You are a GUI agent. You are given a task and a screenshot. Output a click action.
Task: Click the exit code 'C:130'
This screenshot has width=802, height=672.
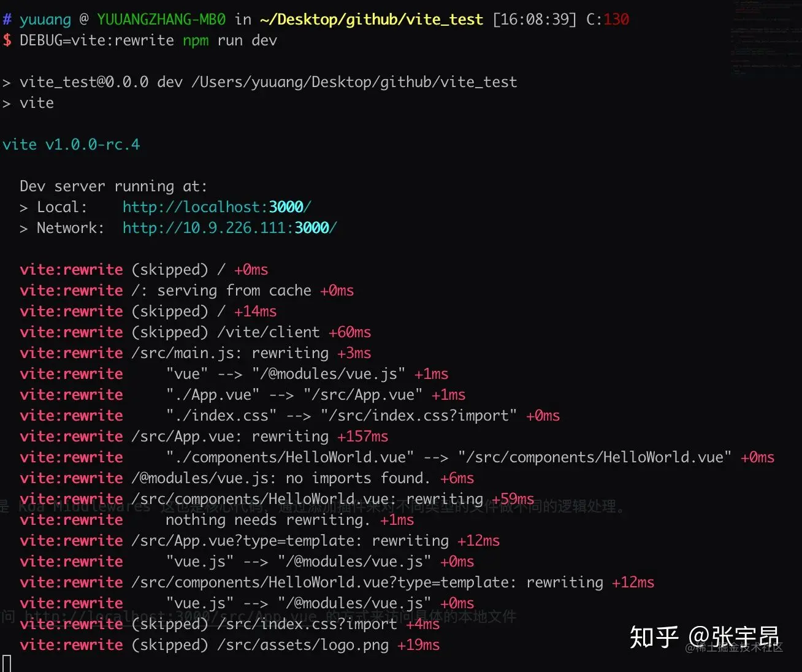pos(608,20)
